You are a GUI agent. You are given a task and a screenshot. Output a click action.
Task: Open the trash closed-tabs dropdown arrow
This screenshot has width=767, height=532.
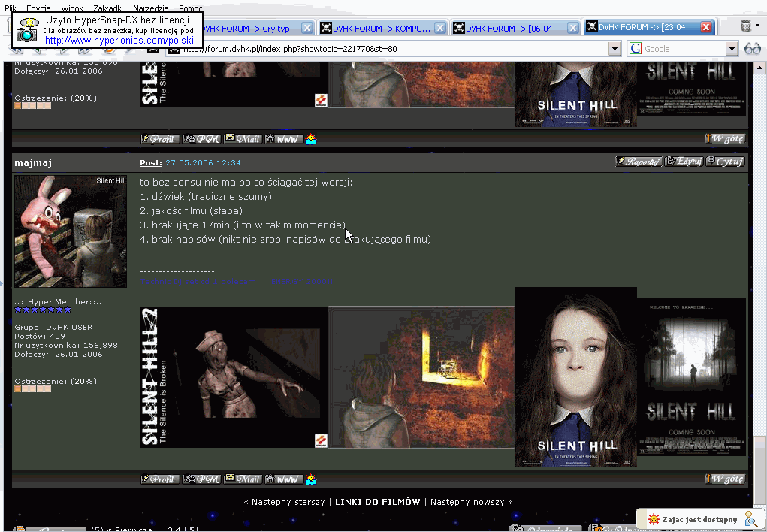click(758, 26)
